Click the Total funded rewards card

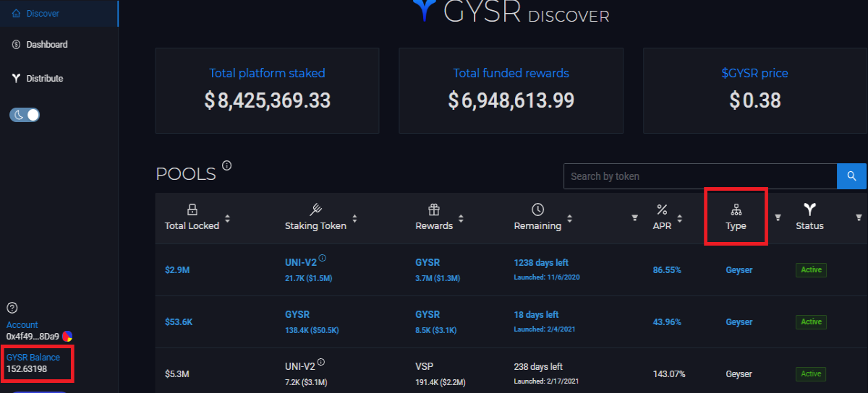[x=511, y=91]
